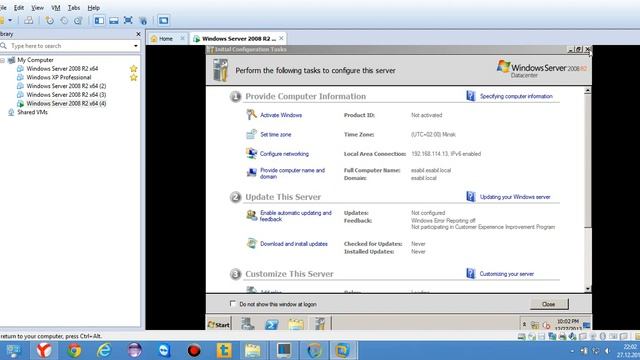Screen dimensions: 640x360
Task: Click the search magnifier icon in Library
Action: 4,46
